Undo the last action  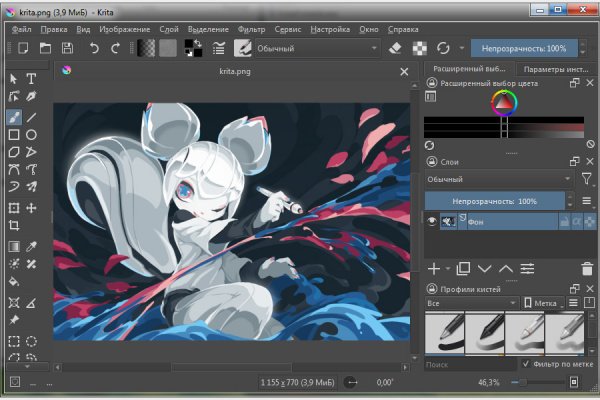94,48
